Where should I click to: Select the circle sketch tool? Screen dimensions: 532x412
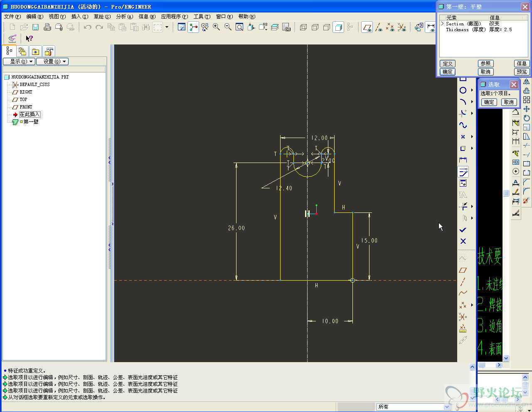[x=463, y=90]
